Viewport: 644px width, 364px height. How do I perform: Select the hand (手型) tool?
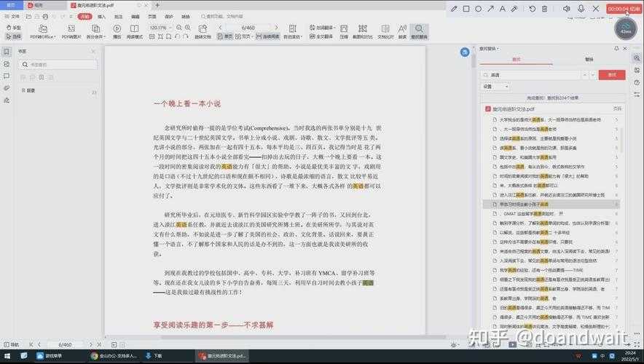pos(14,28)
